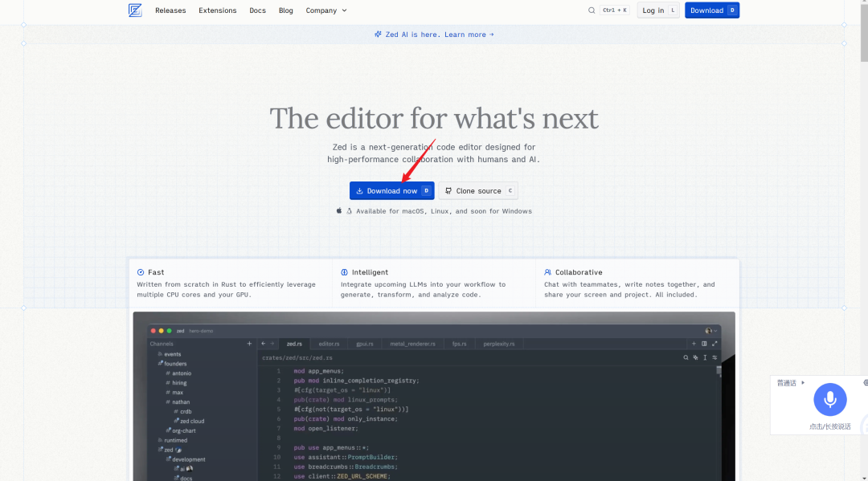The width and height of the screenshot is (868, 481).
Task: Click plus icon beside Channels
Action: [249, 344]
